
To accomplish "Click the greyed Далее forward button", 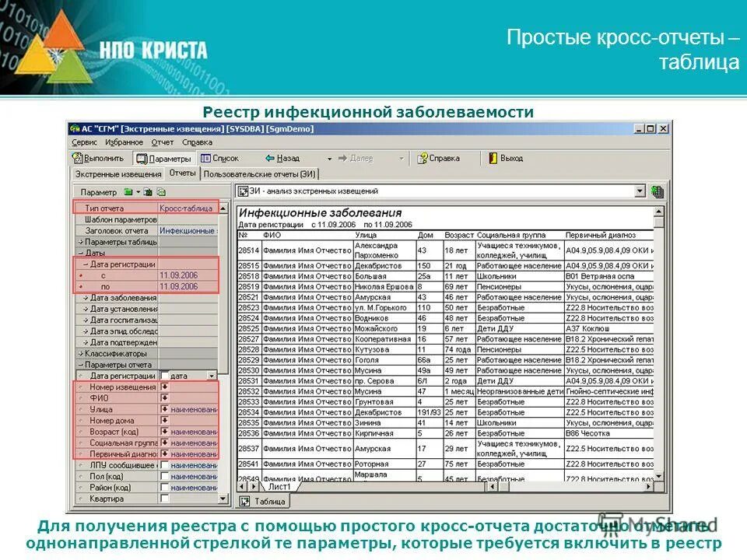I will (x=356, y=158).
